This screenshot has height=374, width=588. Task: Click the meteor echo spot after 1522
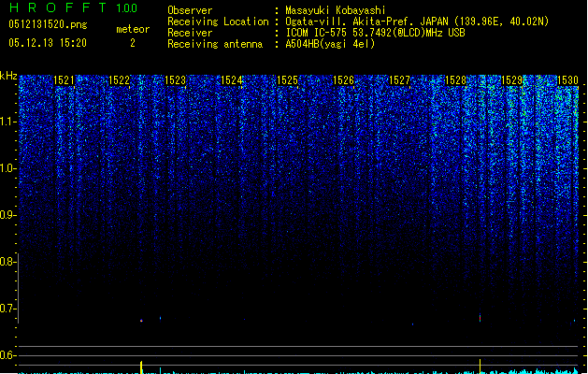point(141,321)
